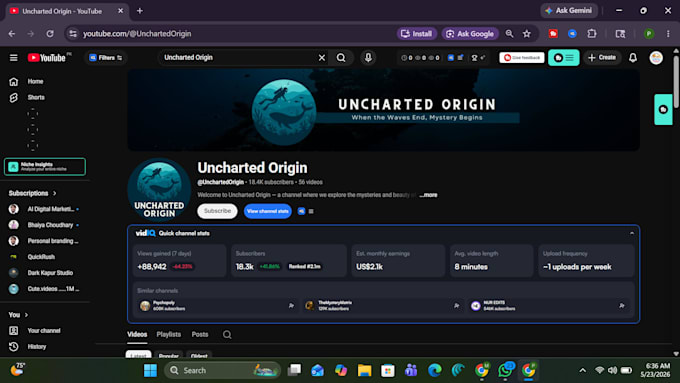Open Chrome extensions puzzle icon
The height and width of the screenshot is (383, 680).
(592, 34)
